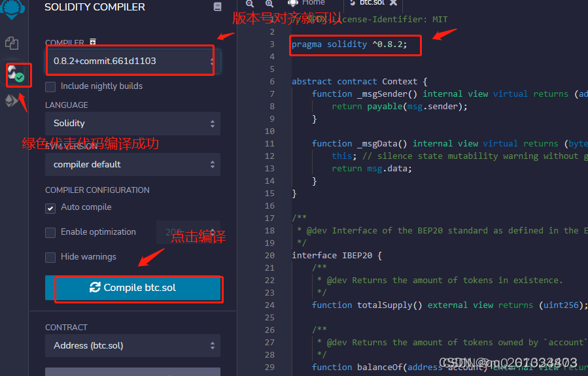Open the Remix home logo icon

12,9
